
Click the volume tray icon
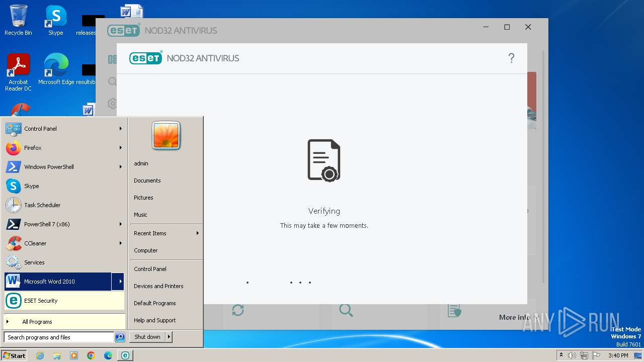(x=572, y=355)
